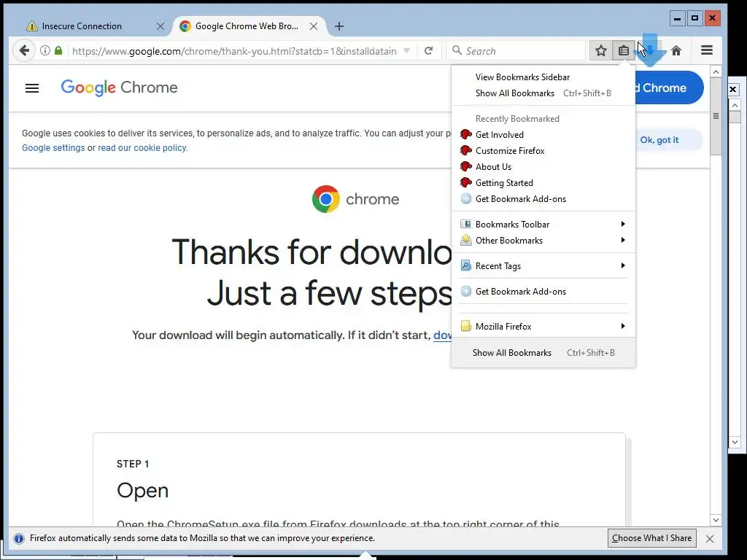Image resolution: width=747 pixels, height=560 pixels.
Task: Expand the Other Bookmarks submenu arrow
Action: click(623, 240)
